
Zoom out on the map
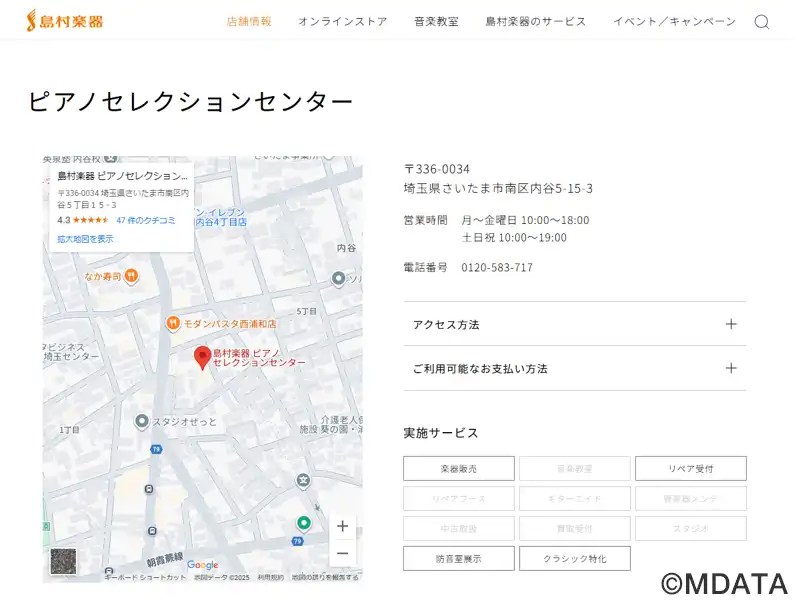point(342,553)
